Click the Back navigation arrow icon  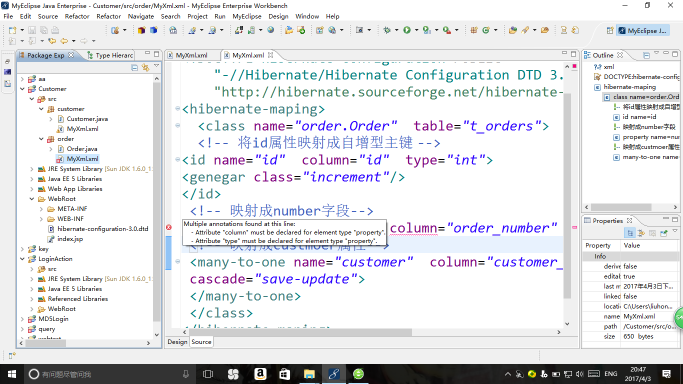click(x=64, y=41)
